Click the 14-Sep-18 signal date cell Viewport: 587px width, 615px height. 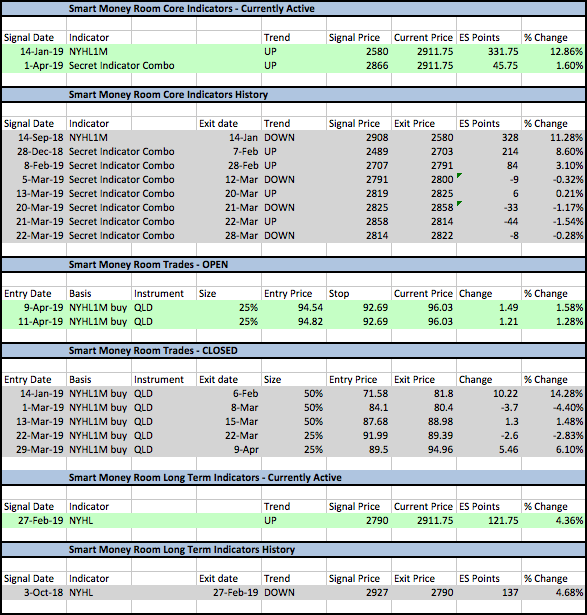(x=41, y=138)
